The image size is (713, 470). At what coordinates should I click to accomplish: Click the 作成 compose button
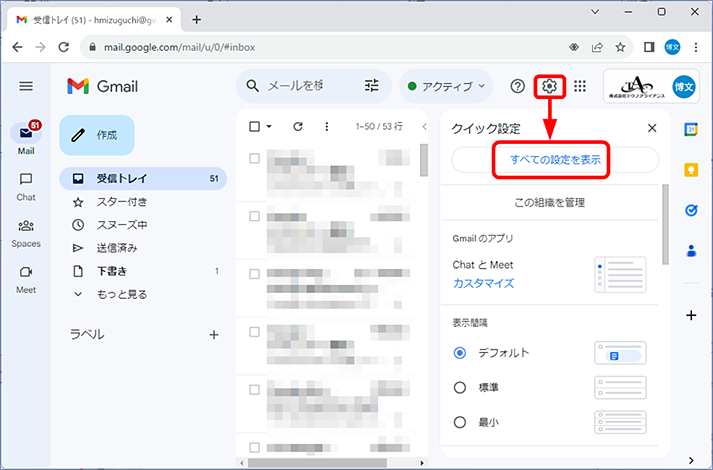[x=97, y=135]
